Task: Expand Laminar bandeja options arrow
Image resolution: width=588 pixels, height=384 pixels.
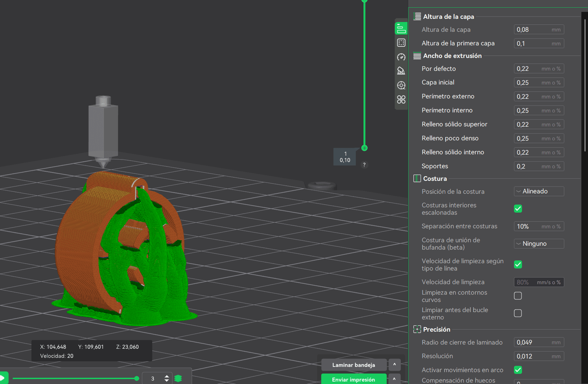Action: coord(395,365)
